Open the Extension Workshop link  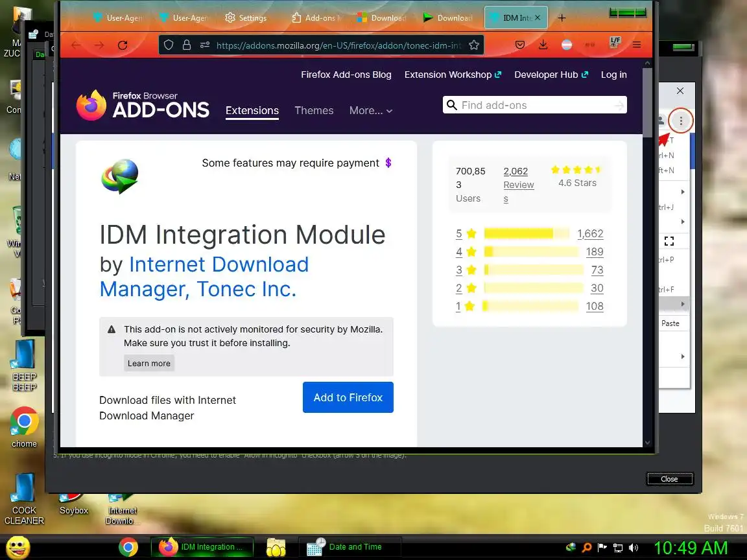[x=453, y=75]
